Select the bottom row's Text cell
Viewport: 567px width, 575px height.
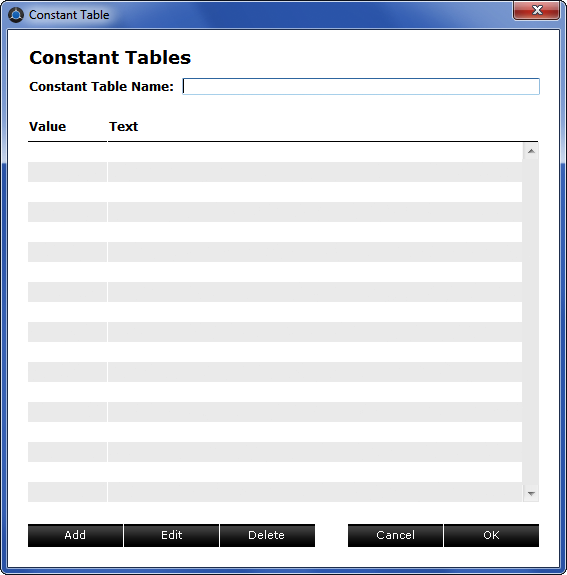pos(315,492)
